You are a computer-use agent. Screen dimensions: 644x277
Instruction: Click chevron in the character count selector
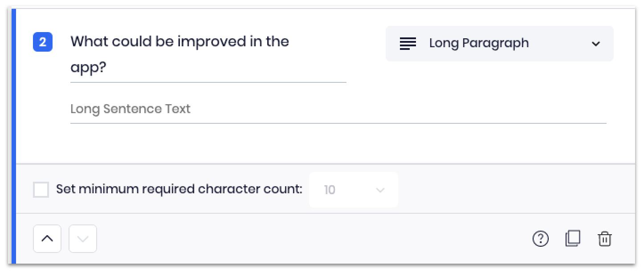[380, 190]
